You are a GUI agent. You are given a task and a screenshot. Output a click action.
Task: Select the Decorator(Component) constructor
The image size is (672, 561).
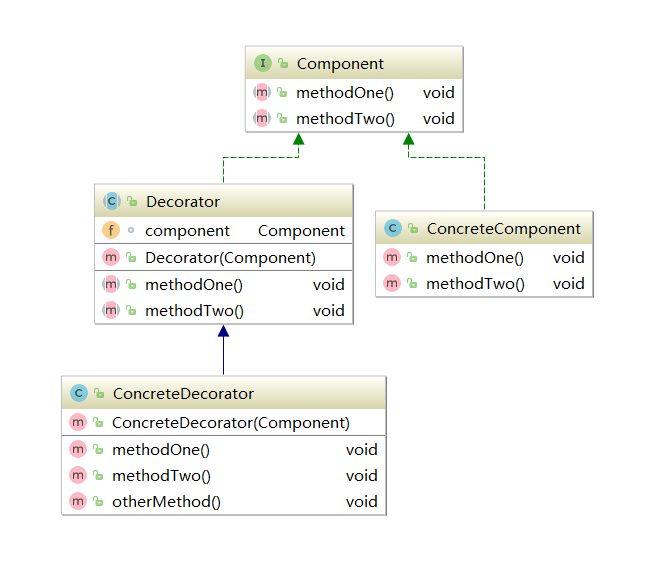coord(231,258)
